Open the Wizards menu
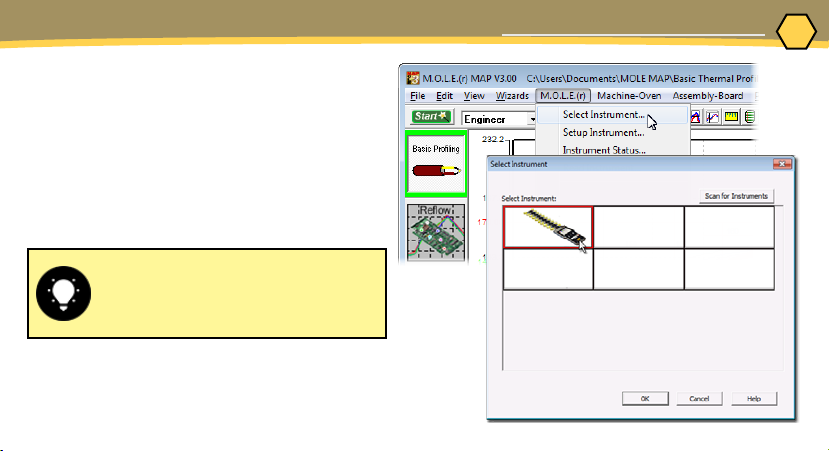The width and height of the screenshot is (829, 451). [x=512, y=96]
